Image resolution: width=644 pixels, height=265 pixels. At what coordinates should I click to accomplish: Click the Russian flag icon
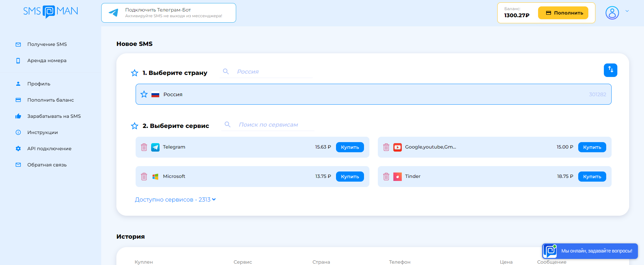(155, 95)
